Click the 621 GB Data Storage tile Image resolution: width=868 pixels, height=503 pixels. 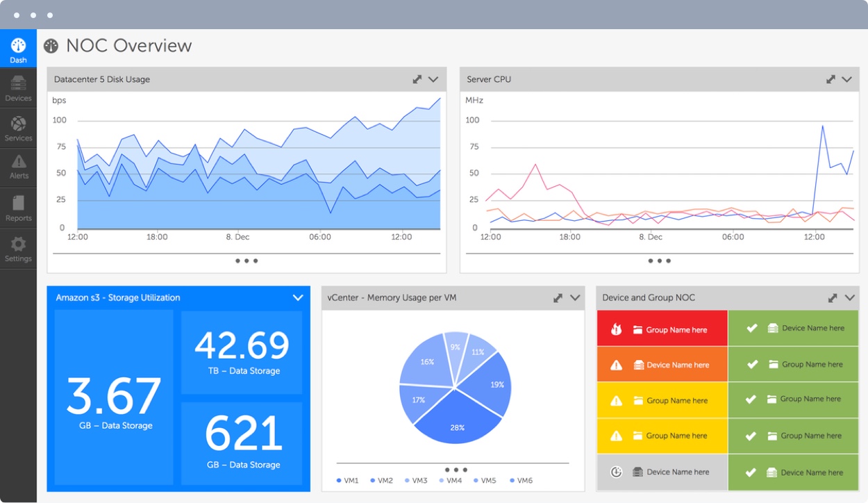tap(242, 443)
